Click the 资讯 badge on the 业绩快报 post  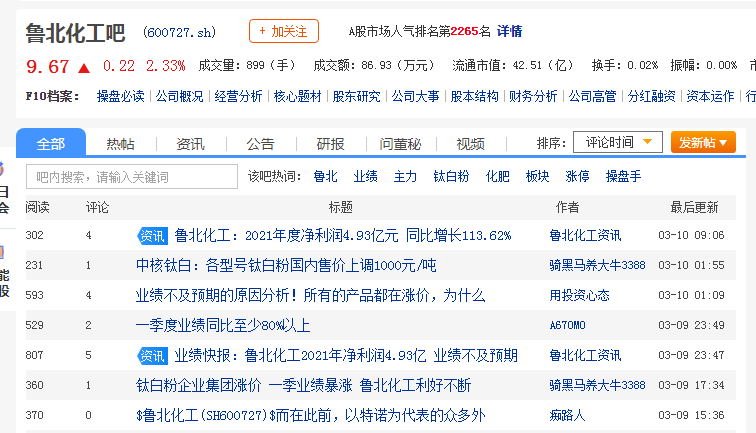point(152,356)
